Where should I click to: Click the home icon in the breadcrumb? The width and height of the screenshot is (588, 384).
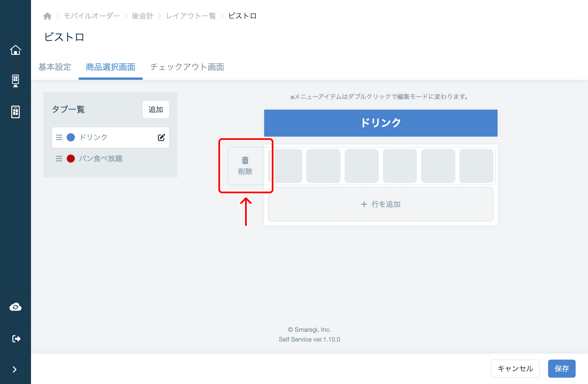pyautogui.click(x=47, y=16)
